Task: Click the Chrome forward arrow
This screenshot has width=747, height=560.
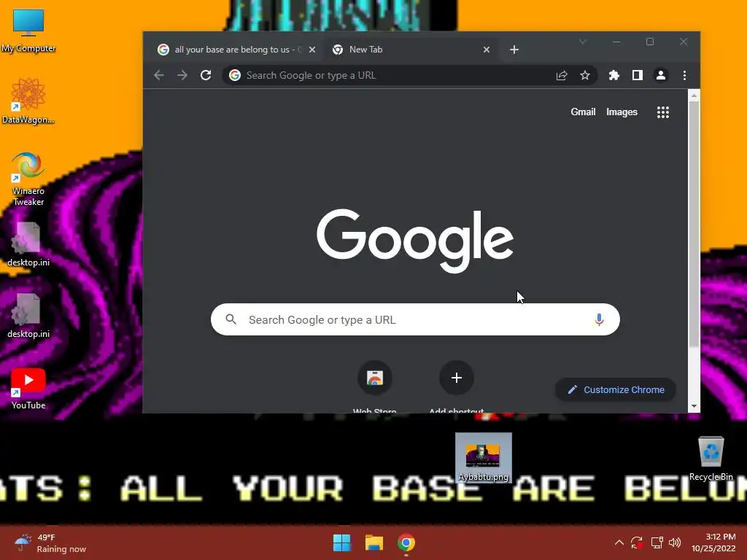Action: [x=182, y=75]
